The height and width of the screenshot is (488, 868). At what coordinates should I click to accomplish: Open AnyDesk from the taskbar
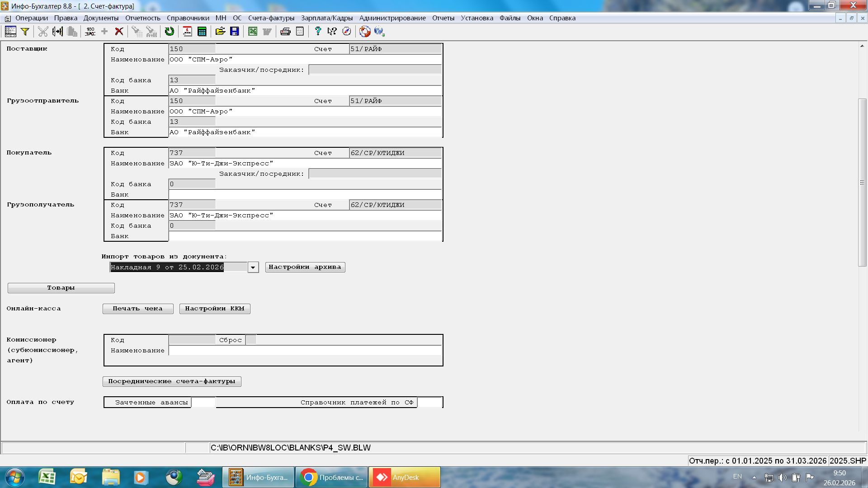(x=404, y=477)
